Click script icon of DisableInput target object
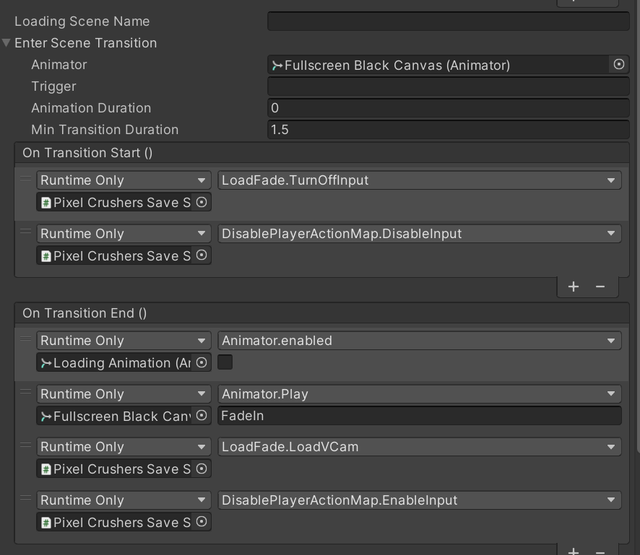 (x=46, y=256)
